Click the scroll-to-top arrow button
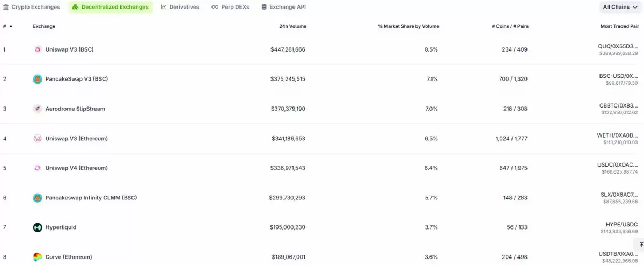The width and height of the screenshot is (644, 265). coord(641,245)
